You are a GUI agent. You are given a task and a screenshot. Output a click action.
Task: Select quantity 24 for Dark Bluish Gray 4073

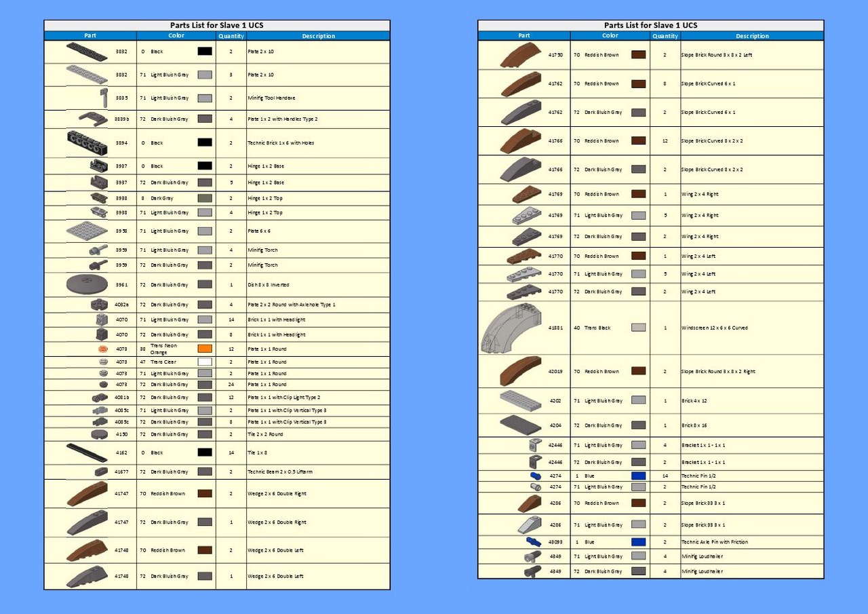pos(231,385)
